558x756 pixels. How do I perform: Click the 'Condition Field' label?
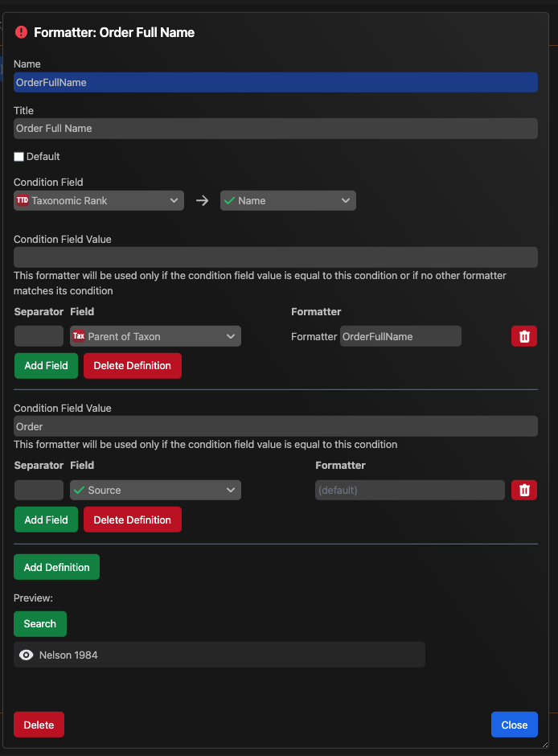[48, 183]
